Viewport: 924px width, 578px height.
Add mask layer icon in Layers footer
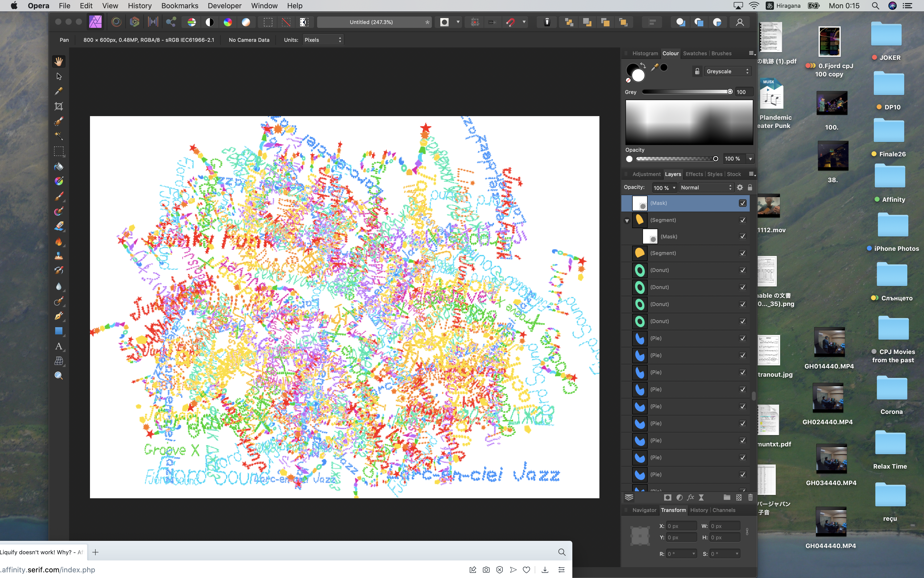667,497
